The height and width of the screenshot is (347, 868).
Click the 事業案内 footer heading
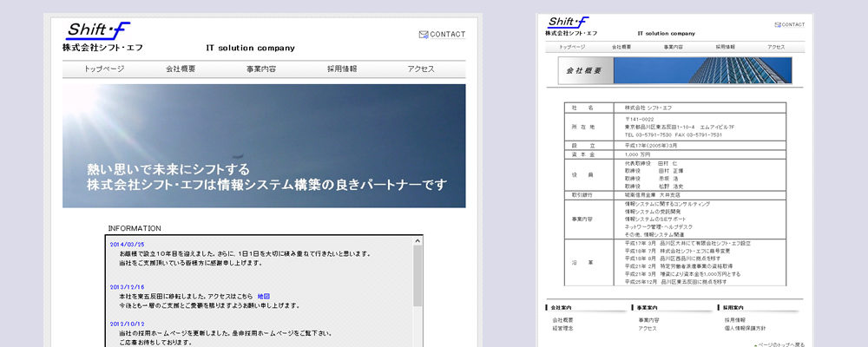tap(648, 307)
